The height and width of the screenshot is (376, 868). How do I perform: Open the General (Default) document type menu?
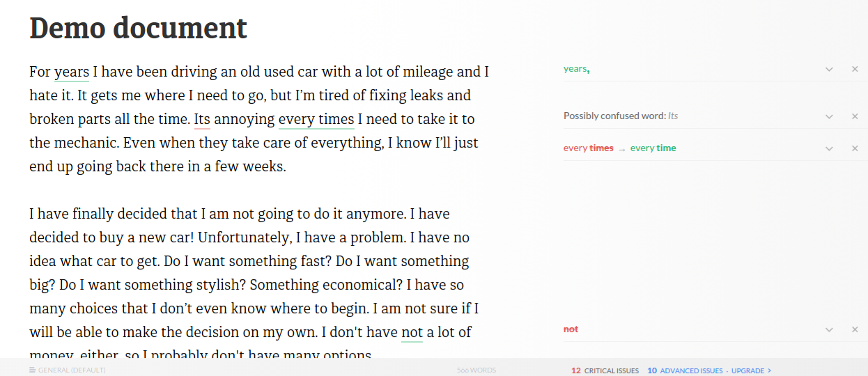click(72, 370)
